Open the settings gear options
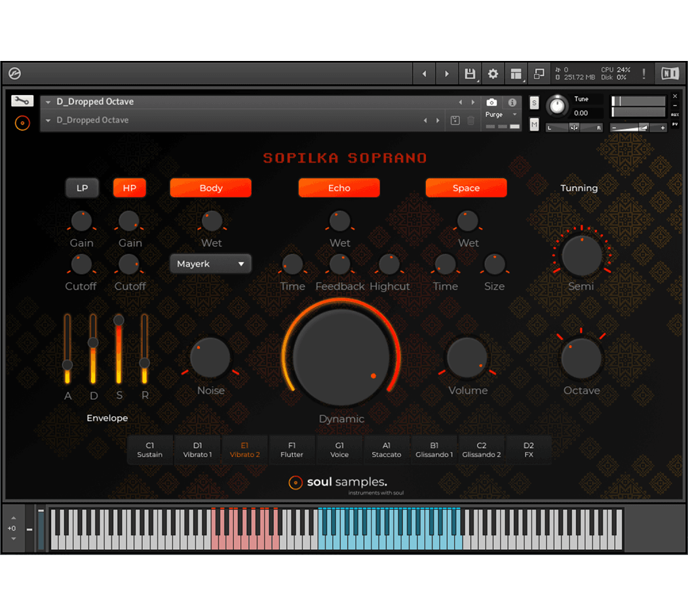688x616 pixels. pos(493,73)
